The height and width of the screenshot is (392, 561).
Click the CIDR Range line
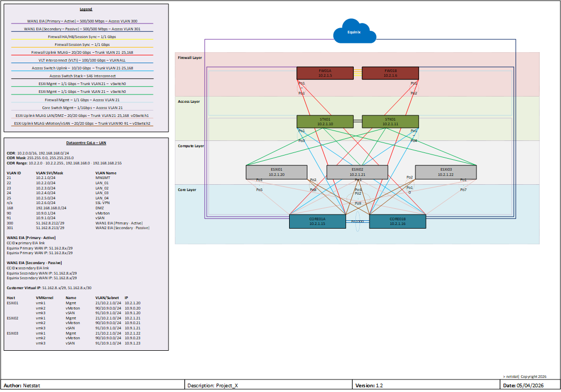point(64,163)
